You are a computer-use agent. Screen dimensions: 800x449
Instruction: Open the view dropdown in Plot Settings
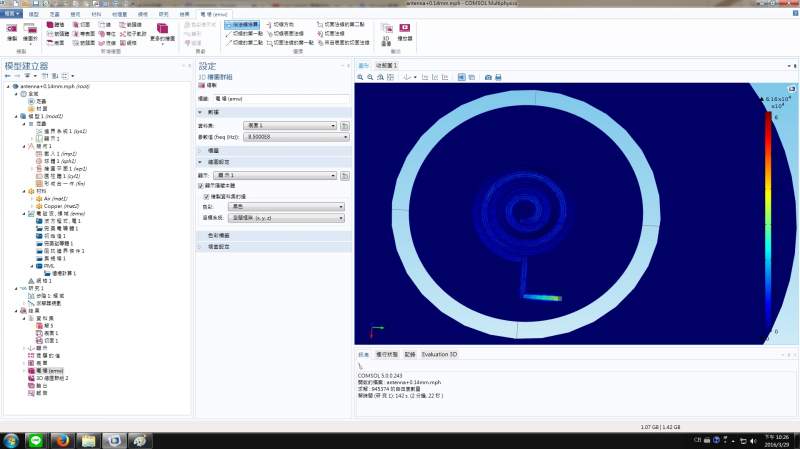[276, 176]
